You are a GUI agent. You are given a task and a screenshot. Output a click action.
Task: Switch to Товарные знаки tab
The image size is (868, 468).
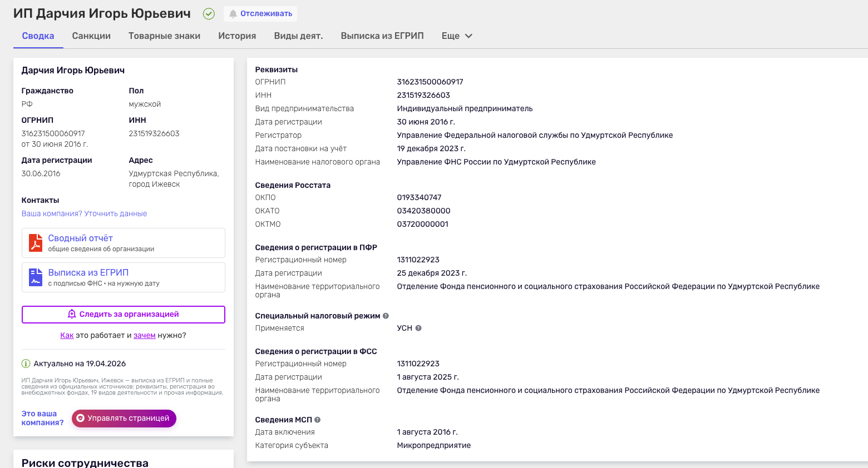(x=164, y=36)
